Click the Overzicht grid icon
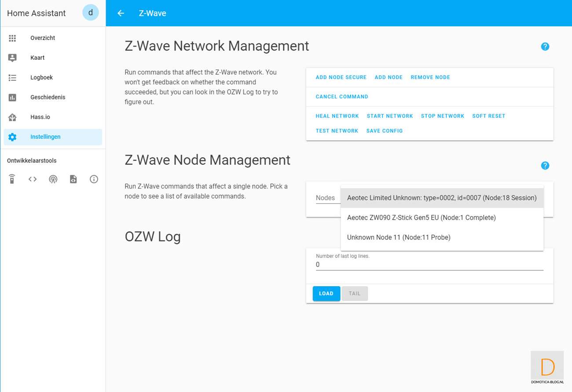 (12, 38)
